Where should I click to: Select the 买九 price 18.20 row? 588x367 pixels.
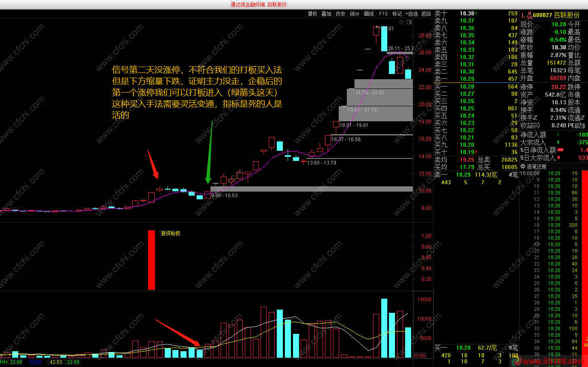(x=476, y=145)
